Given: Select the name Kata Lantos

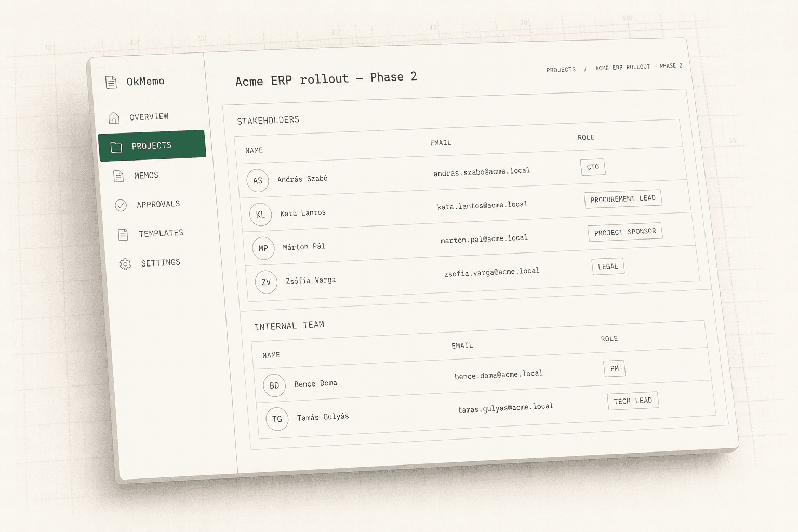Looking at the screenshot, I should (303, 213).
